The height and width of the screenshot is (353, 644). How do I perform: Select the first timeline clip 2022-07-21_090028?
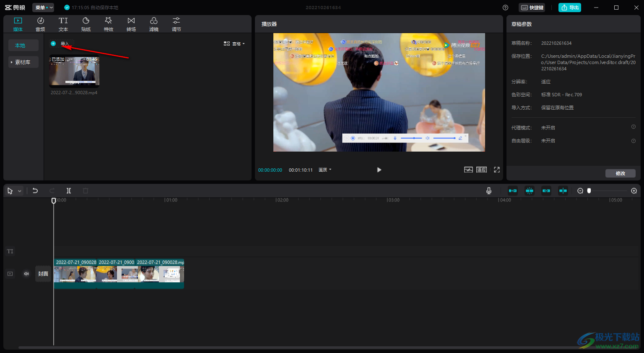click(x=75, y=274)
